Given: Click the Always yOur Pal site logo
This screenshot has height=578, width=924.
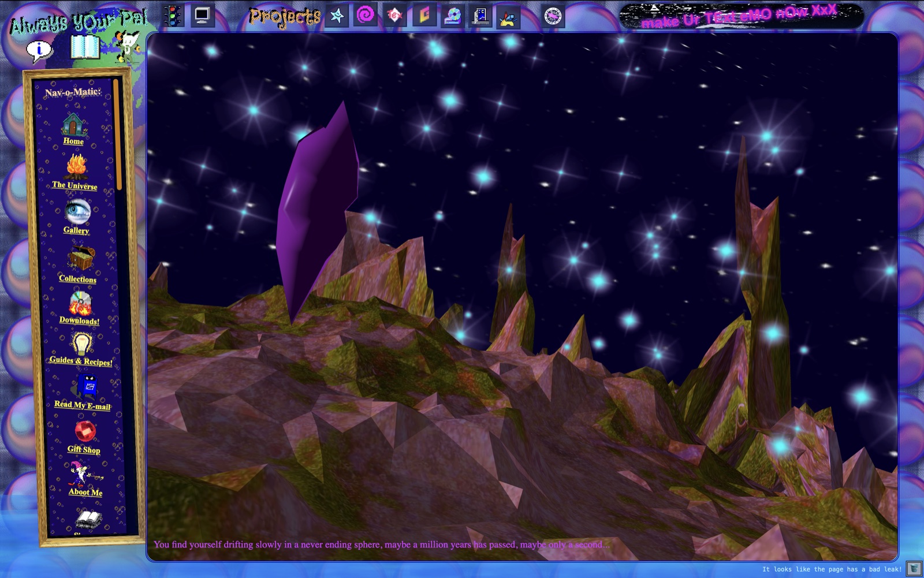Looking at the screenshot, I should [x=79, y=22].
